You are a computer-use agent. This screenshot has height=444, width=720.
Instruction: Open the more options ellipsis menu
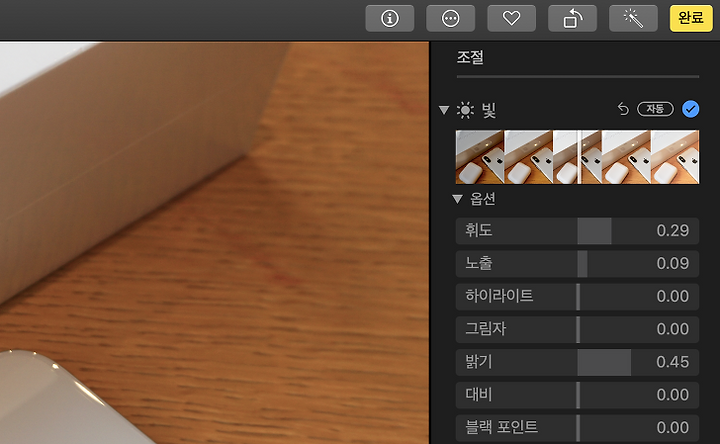(450, 18)
